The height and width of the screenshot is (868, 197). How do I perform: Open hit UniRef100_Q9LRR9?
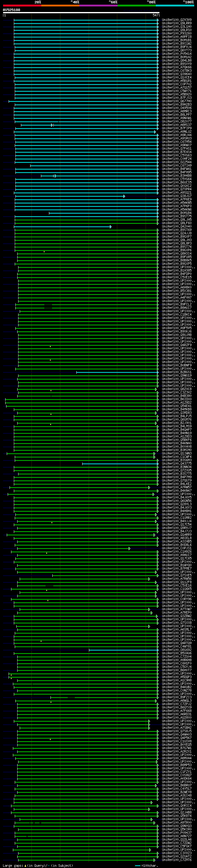(177, 23)
